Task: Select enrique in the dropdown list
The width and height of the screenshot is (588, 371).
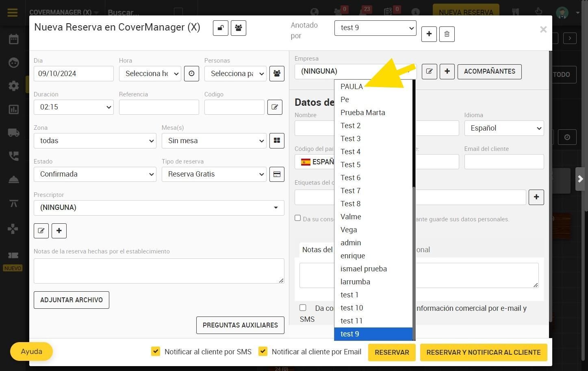Action: pos(373,256)
